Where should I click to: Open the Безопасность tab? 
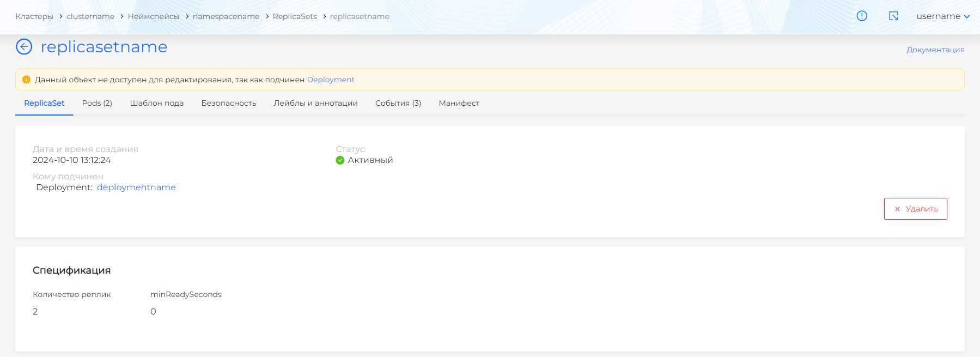coord(228,103)
